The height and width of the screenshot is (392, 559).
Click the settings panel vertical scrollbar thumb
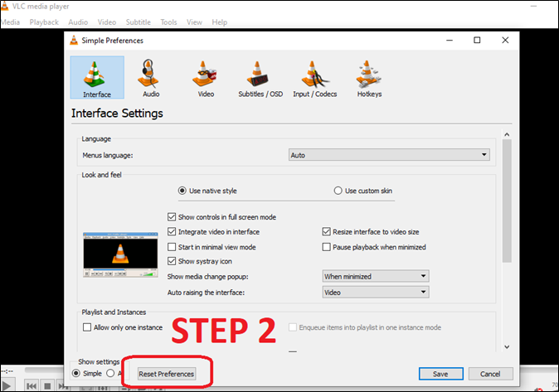pyautogui.click(x=507, y=201)
